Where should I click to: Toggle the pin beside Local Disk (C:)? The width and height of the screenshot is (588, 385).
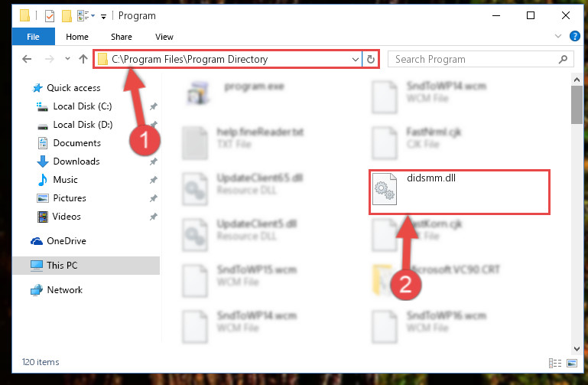click(154, 106)
